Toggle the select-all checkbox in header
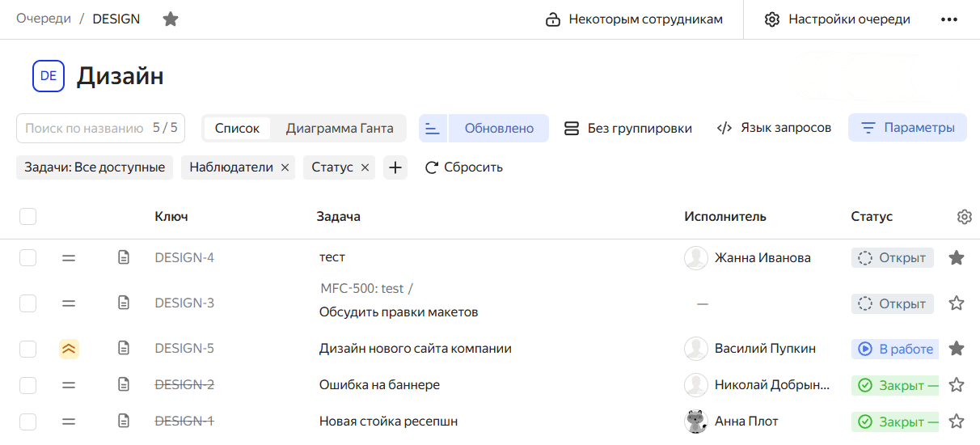Screen dimensions: 980x445 (28, 217)
